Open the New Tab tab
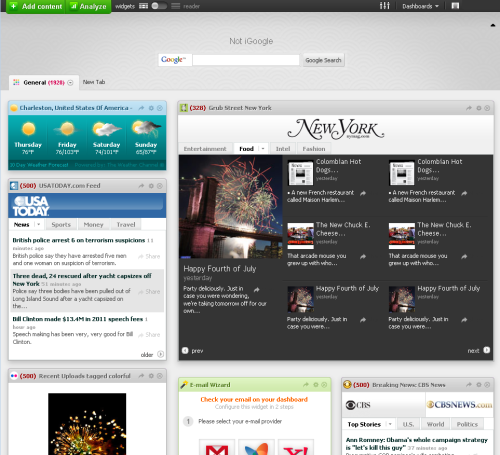Screen dimensions: 500x455 (x=94, y=82)
